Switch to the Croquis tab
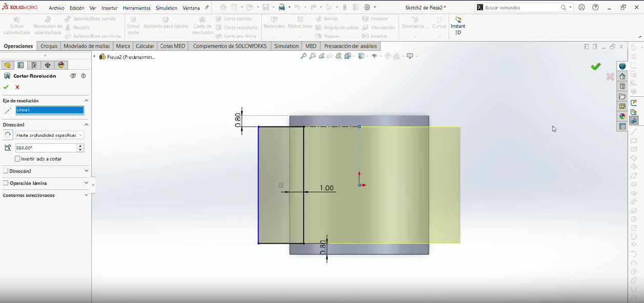Screen dimensions: 644x303 [x=49, y=46]
